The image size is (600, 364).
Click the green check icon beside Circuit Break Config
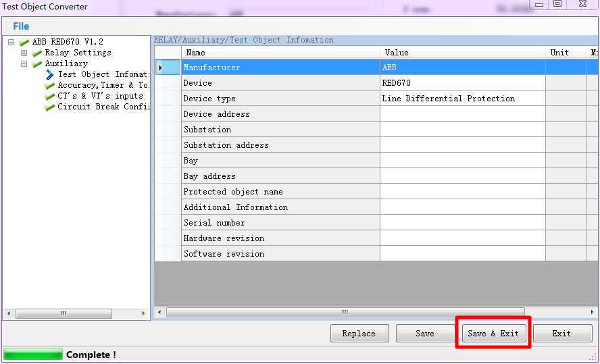coord(50,107)
